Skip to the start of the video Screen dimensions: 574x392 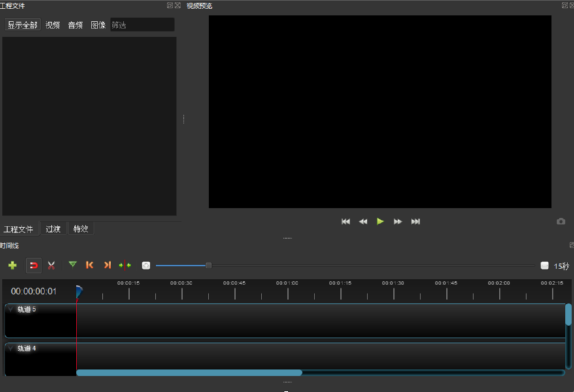tap(345, 221)
